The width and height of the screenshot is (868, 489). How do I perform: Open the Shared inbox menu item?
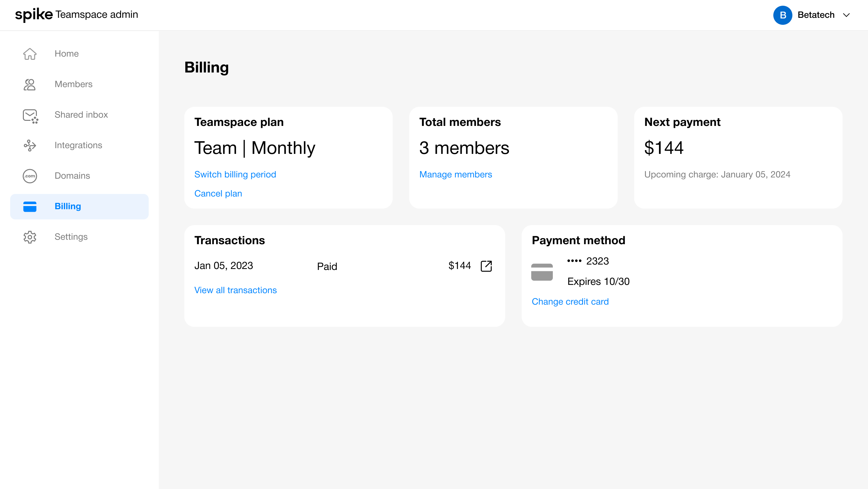coord(81,115)
